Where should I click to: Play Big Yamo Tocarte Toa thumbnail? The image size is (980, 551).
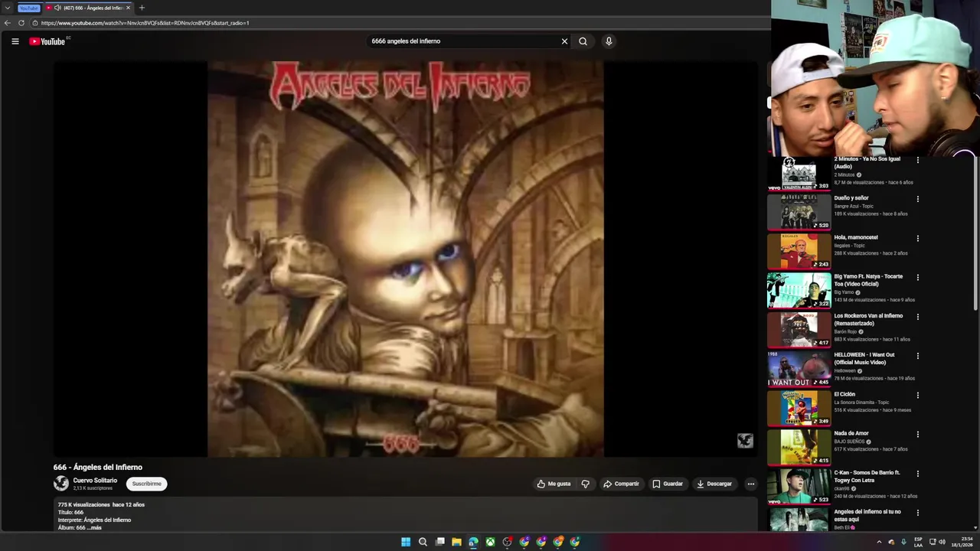(x=799, y=290)
